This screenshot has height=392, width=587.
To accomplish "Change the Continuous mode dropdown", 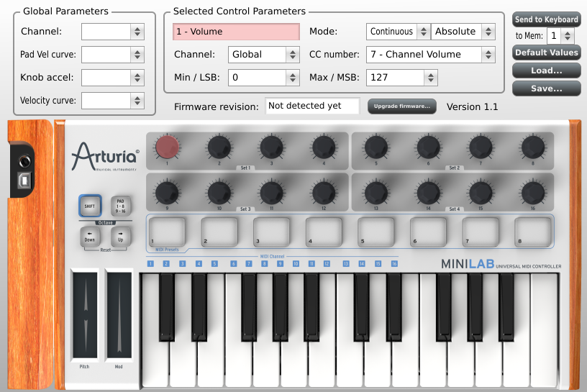I will click(x=399, y=32).
